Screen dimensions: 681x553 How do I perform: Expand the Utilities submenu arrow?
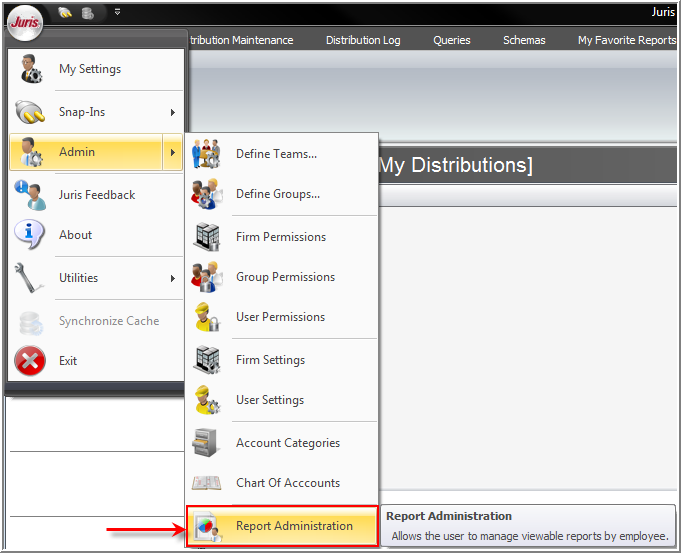pyautogui.click(x=173, y=278)
